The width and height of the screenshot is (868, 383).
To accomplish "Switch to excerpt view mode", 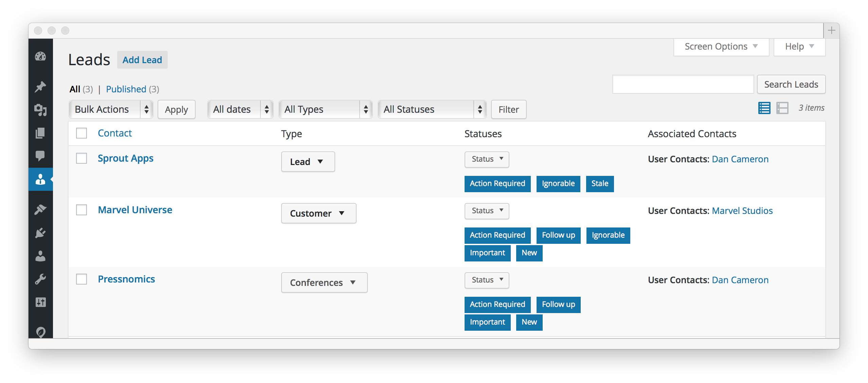I will [782, 108].
